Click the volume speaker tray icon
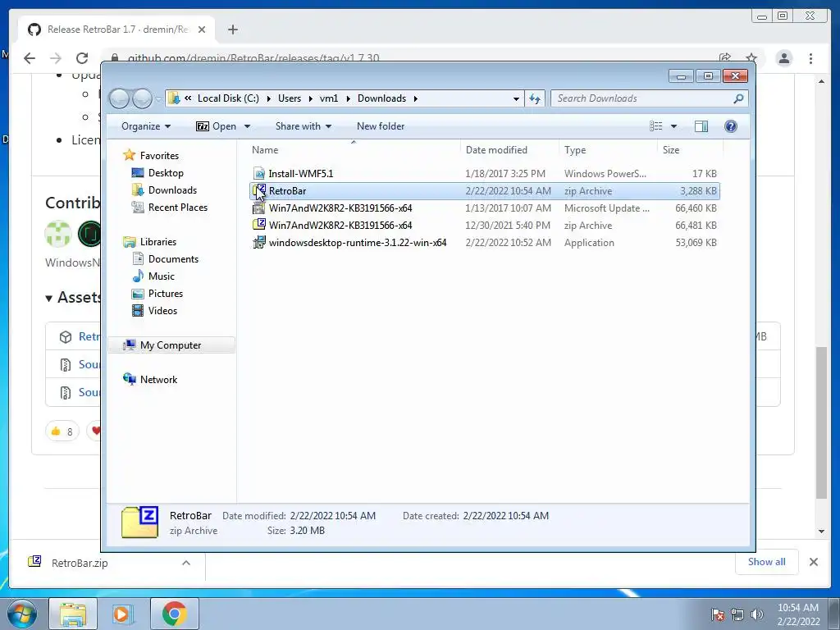The height and width of the screenshot is (630, 840). (x=756, y=614)
